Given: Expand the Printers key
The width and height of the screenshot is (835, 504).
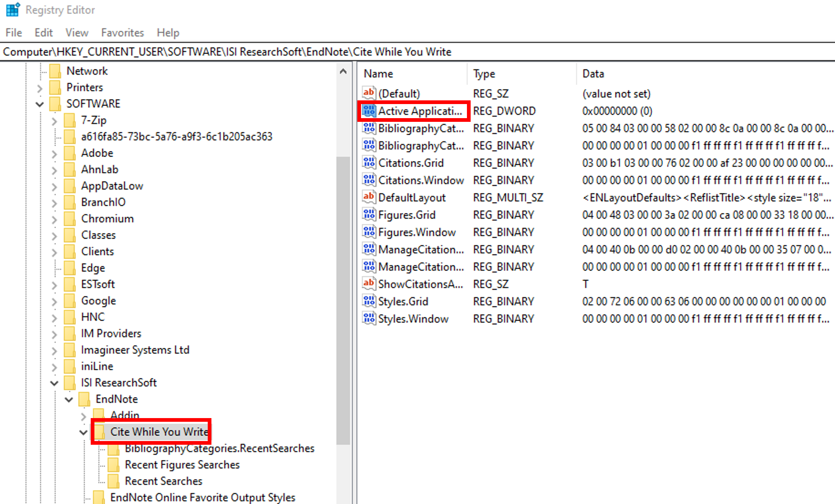Looking at the screenshot, I should (x=40, y=88).
